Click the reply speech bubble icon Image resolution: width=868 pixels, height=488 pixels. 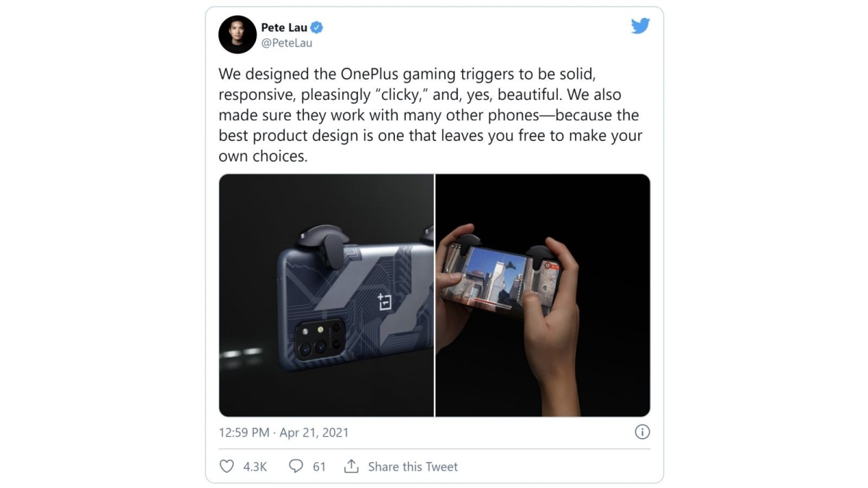click(x=296, y=466)
